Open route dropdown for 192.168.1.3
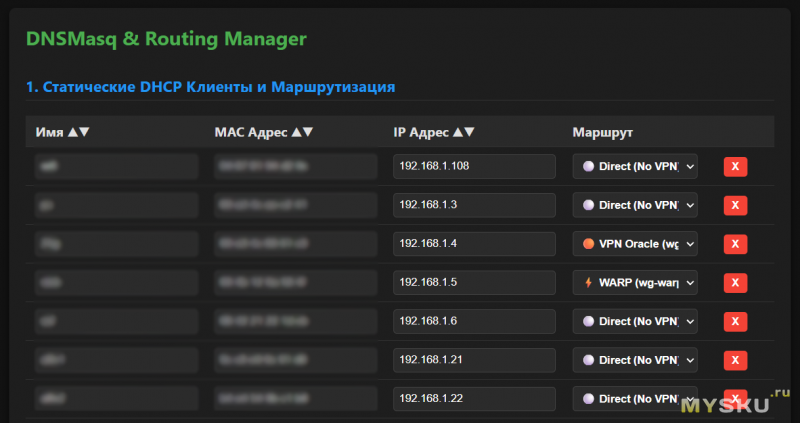 point(635,205)
